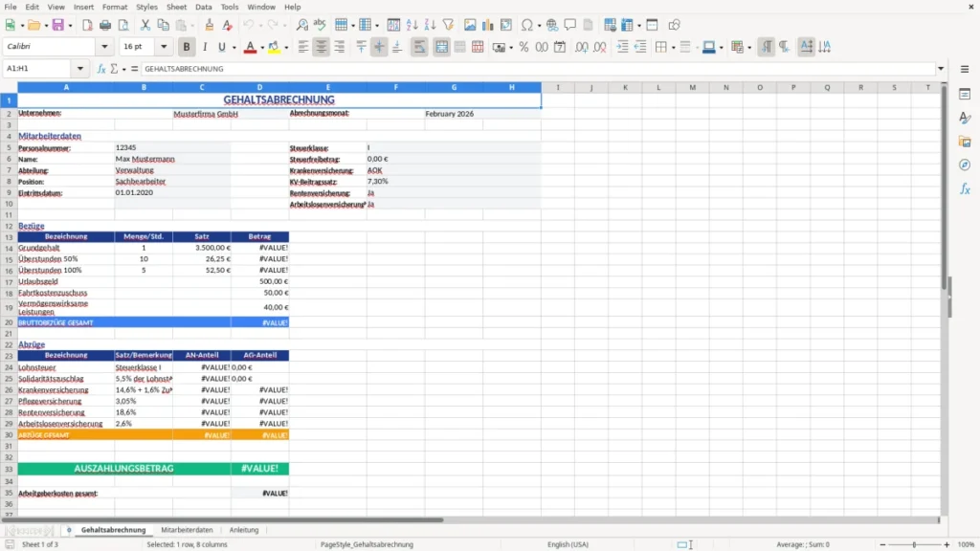This screenshot has width=980, height=551.
Task: Open the Sheet menu
Action: point(176,7)
